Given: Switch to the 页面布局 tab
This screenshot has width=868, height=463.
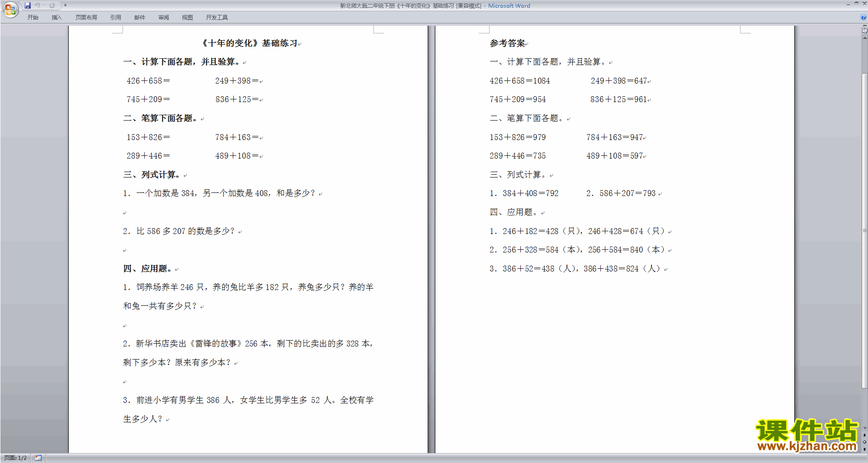Looking at the screenshot, I should point(86,18).
